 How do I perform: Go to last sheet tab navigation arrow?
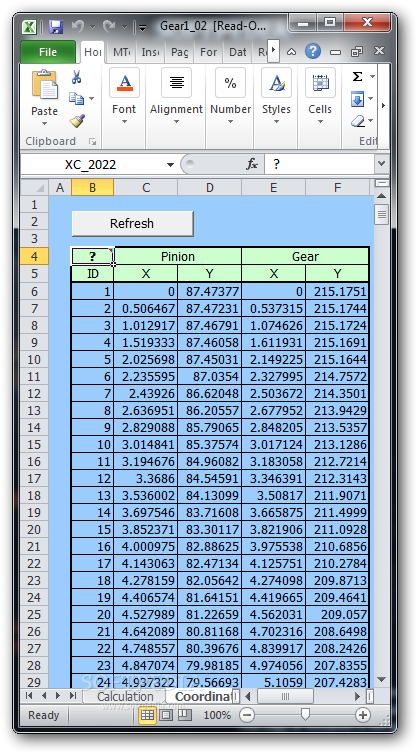coord(73,696)
